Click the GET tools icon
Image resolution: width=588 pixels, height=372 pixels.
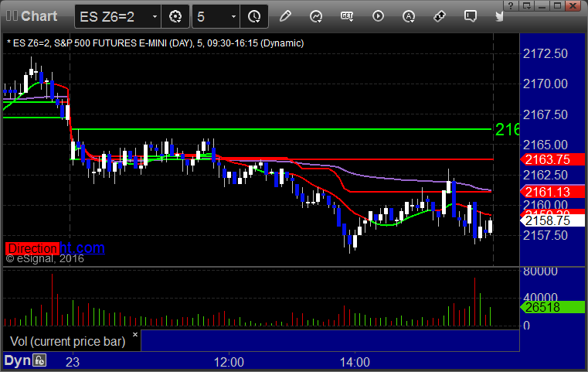[x=347, y=16]
